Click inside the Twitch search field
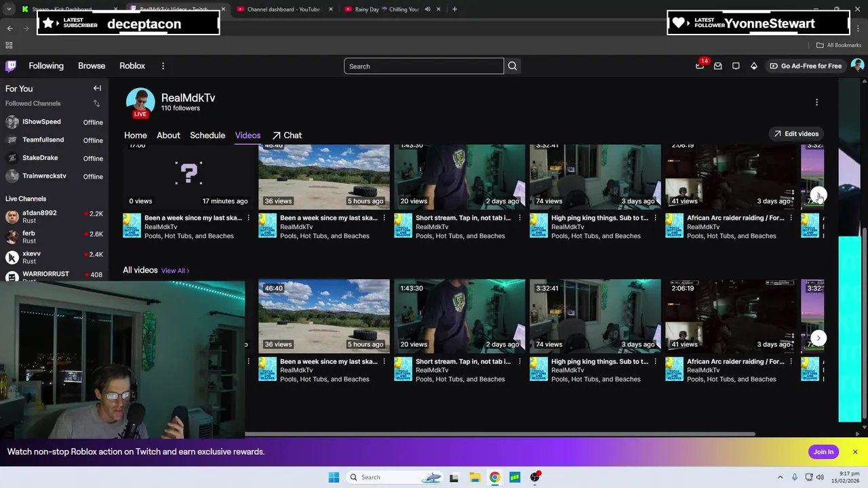The image size is (868, 488). (424, 66)
